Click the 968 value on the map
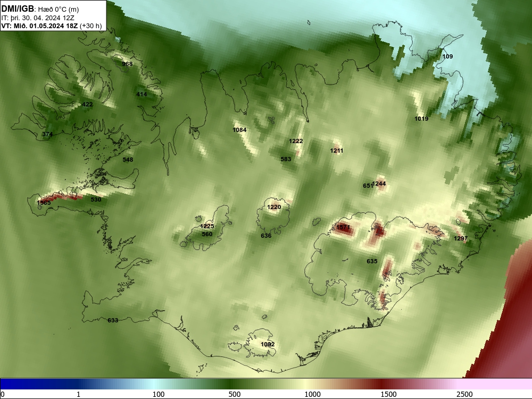532x399 pixels. [127, 64]
